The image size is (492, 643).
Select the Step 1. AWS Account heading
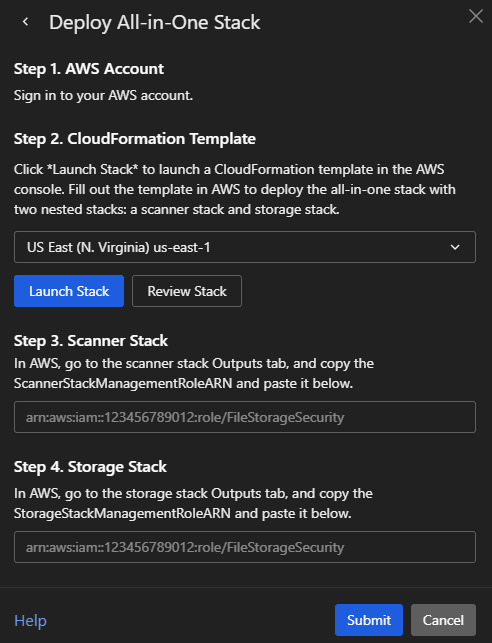point(89,69)
